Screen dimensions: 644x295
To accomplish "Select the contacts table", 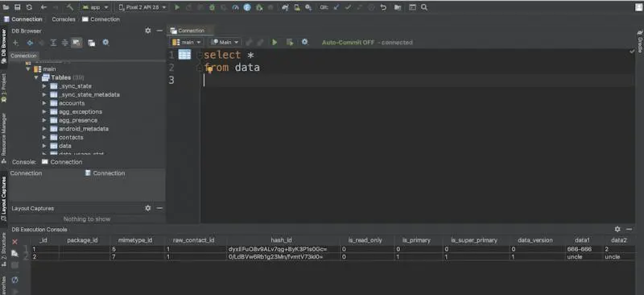I will pos(71,137).
